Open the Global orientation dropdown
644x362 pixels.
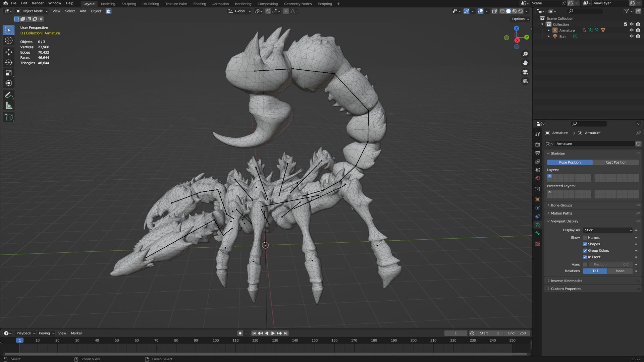click(239, 11)
